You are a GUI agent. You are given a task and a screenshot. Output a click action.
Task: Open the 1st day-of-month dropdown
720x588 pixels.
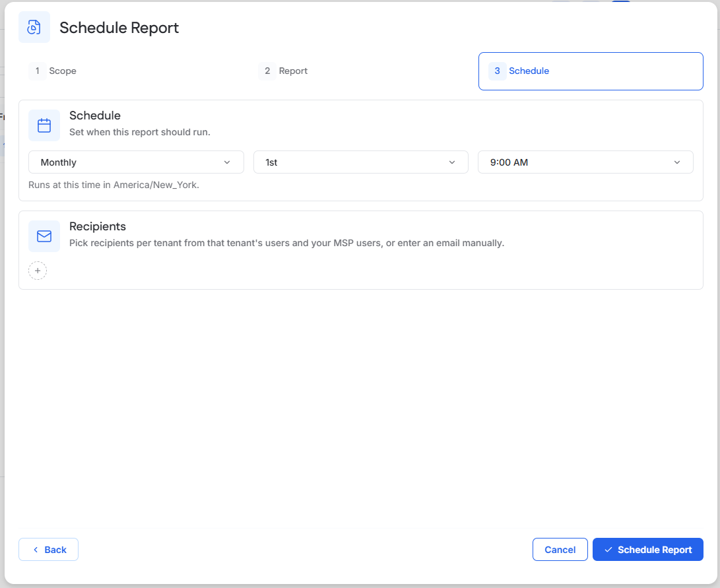pyautogui.click(x=361, y=162)
